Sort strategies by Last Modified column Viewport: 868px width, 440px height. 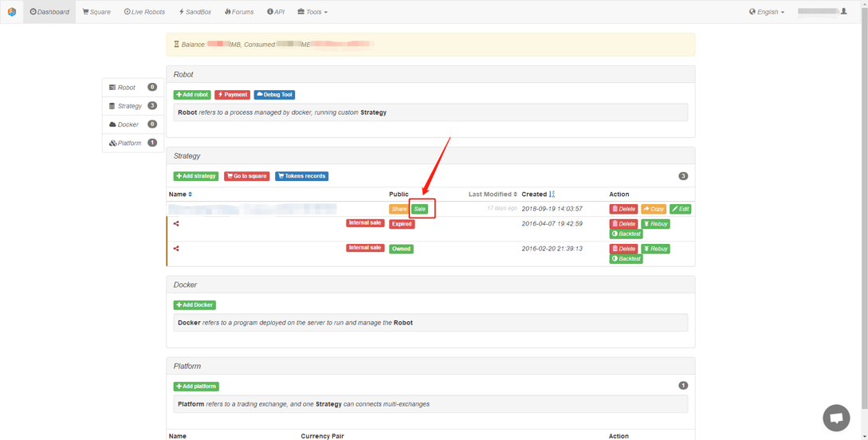tap(493, 194)
